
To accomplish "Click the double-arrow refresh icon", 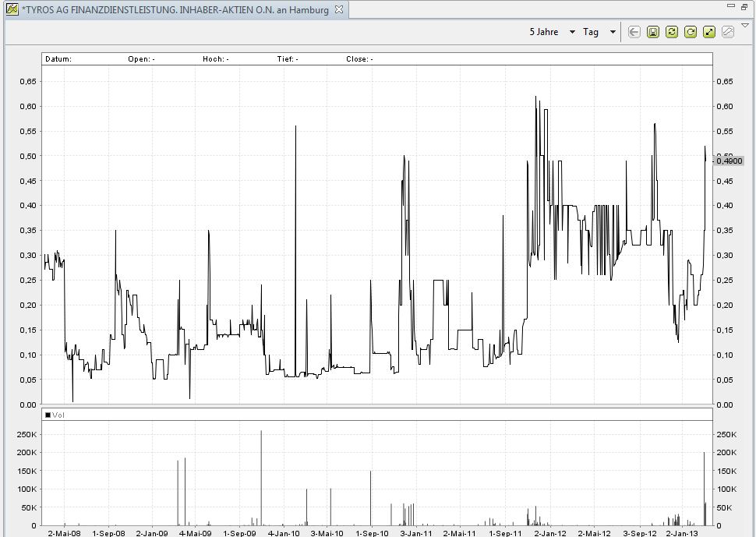I will (672, 32).
